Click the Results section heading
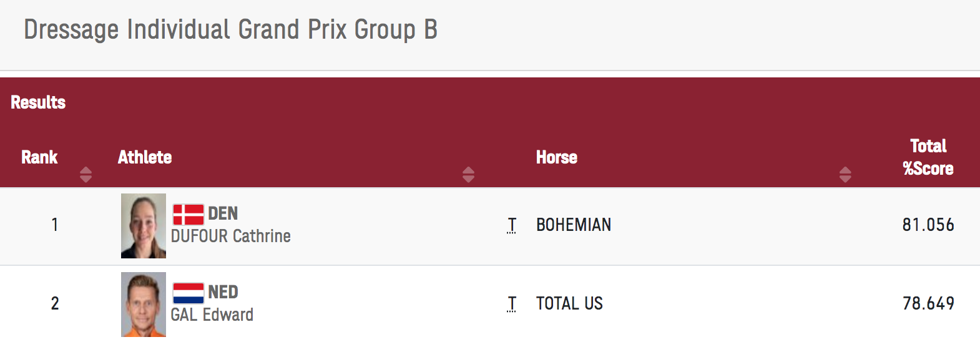This screenshot has height=342, width=980. (38, 102)
